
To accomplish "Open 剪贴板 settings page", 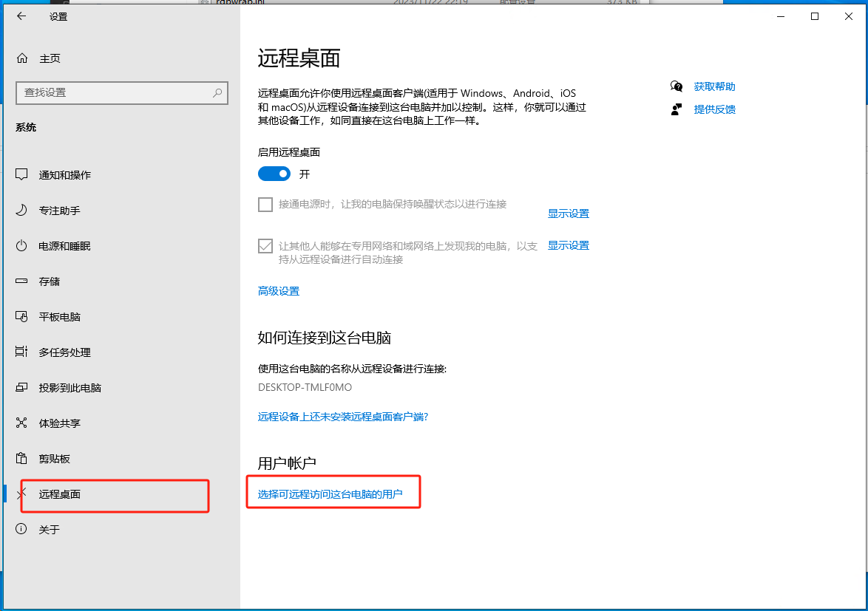I will [55, 458].
